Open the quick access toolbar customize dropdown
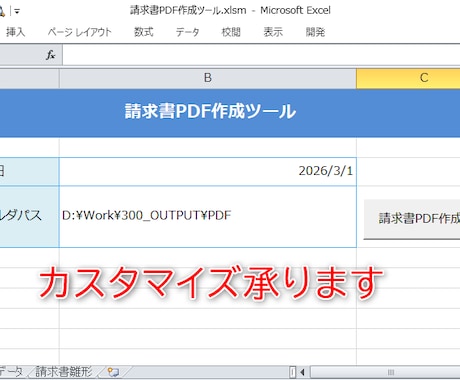This screenshot has width=460, height=380. (x=17, y=11)
